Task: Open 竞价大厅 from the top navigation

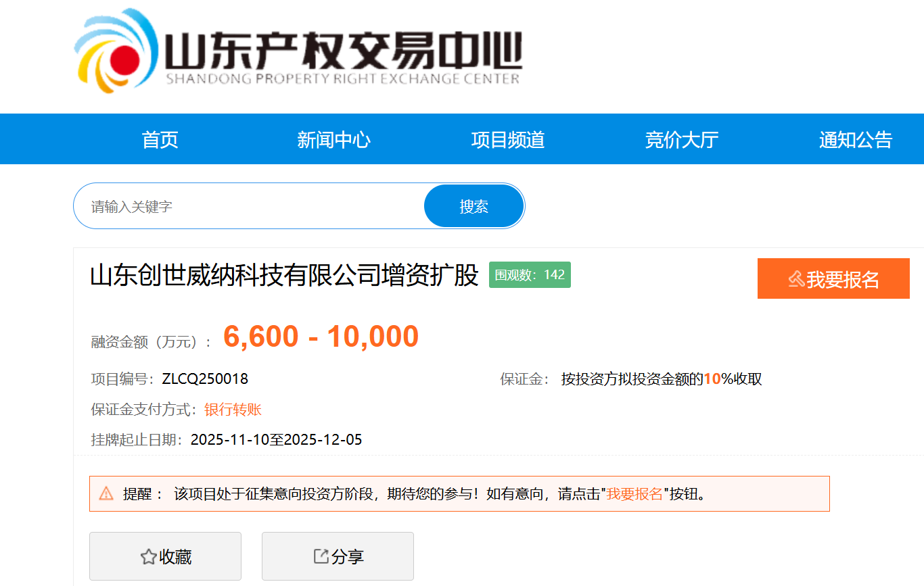Action: coord(681,140)
